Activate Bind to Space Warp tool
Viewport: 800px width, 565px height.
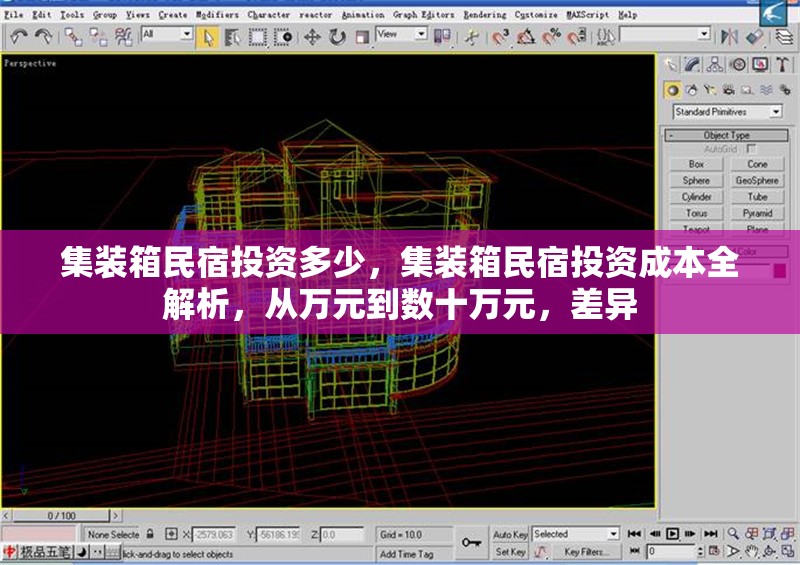point(123,37)
